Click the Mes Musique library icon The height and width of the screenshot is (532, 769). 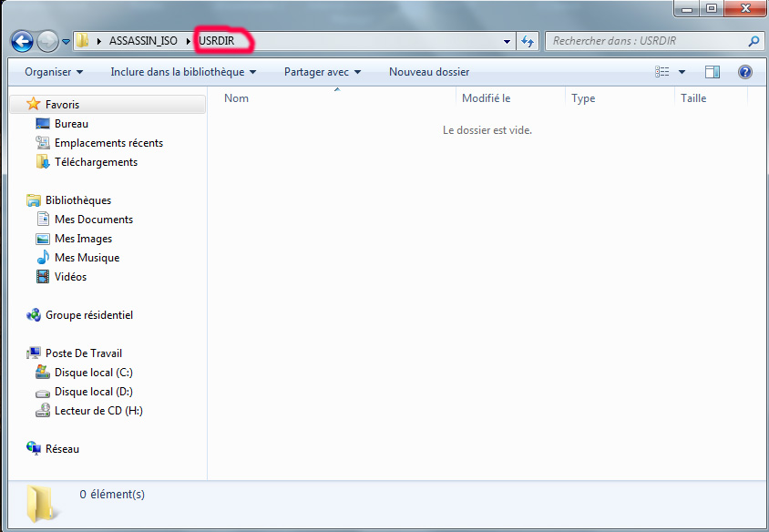43,258
